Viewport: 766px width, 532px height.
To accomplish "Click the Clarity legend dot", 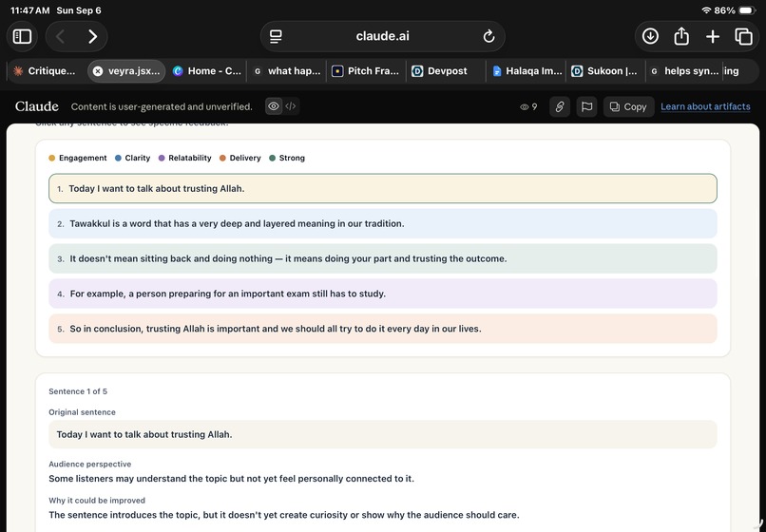I will (x=118, y=158).
